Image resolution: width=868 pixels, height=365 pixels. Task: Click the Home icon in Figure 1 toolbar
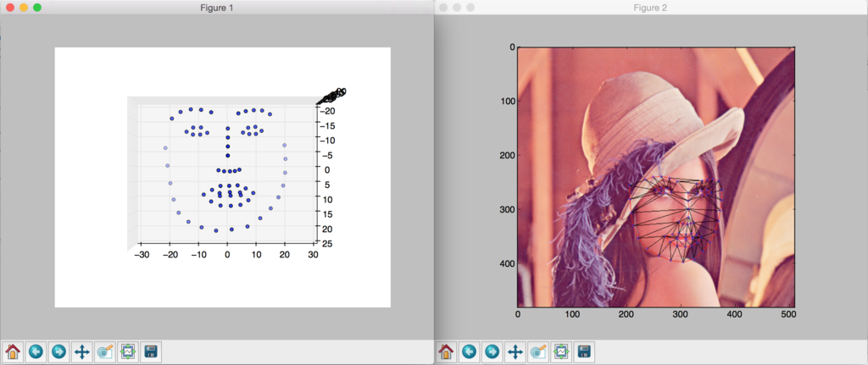click(13, 351)
